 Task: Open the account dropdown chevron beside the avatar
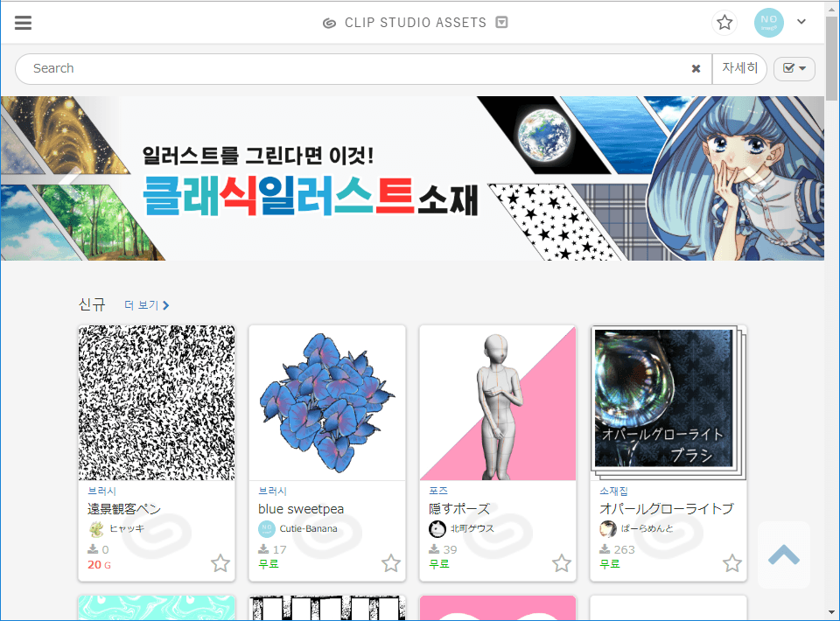(x=801, y=22)
